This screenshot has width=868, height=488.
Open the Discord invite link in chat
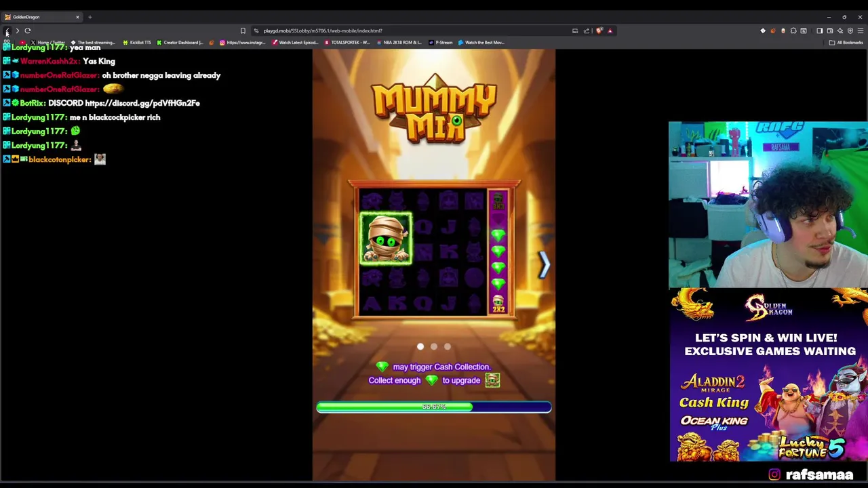click(x=142, y=103)
